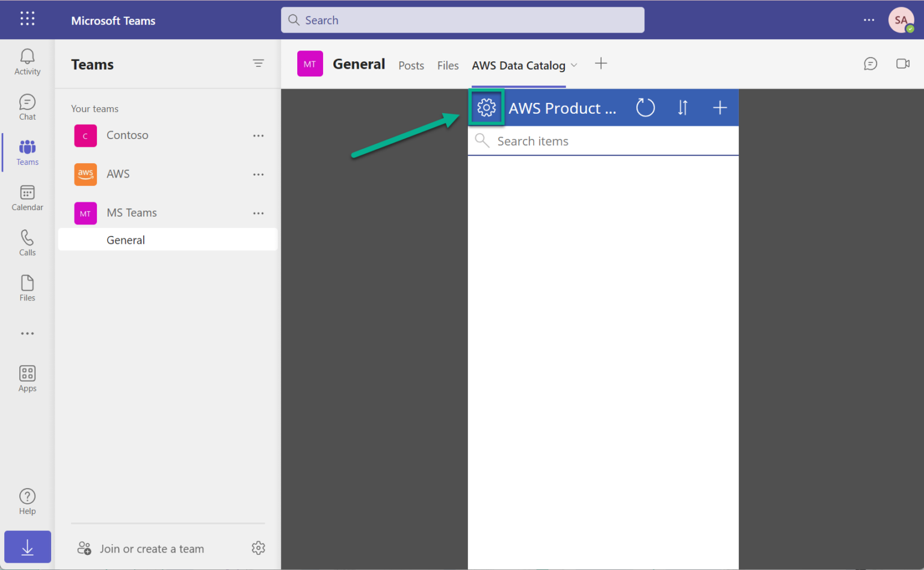Refresh the AWS Product item list

(x=645, y=107)
